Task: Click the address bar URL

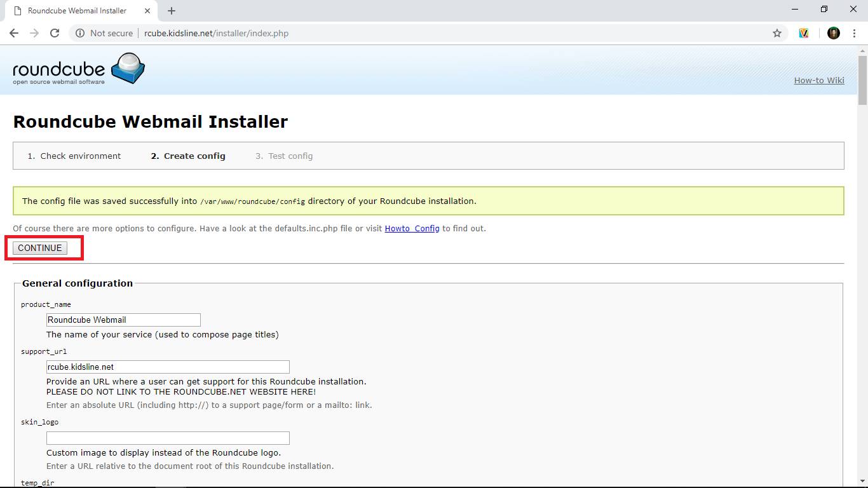Action: (216, 33)
